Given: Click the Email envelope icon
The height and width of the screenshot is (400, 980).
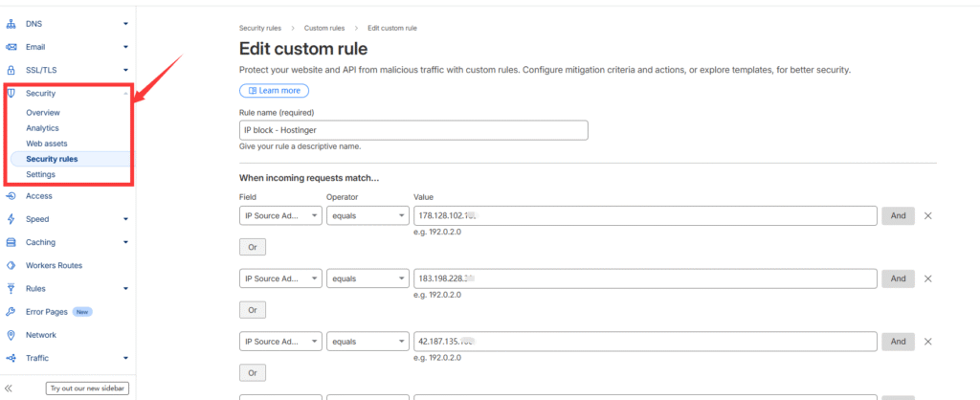Looking at the screenshot, I should point(11,46).
